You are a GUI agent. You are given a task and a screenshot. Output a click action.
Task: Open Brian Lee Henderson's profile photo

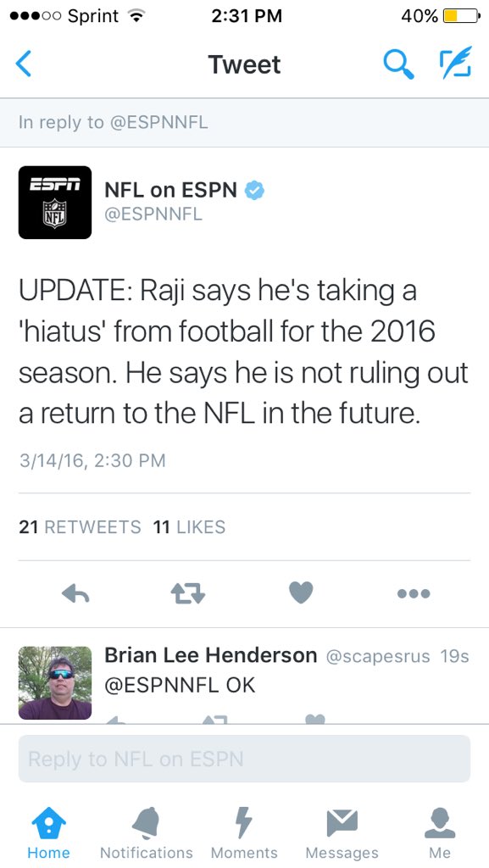pyautogui.click(x=55, y=683)
